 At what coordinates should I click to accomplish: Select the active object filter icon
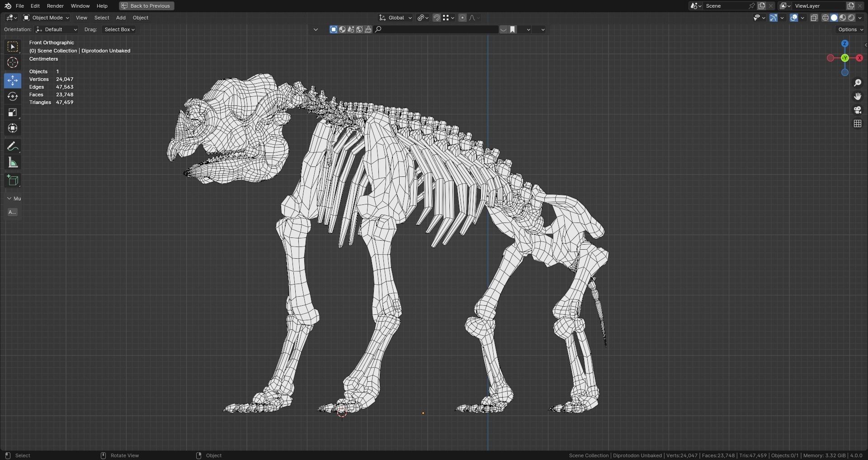click(334, 29)
